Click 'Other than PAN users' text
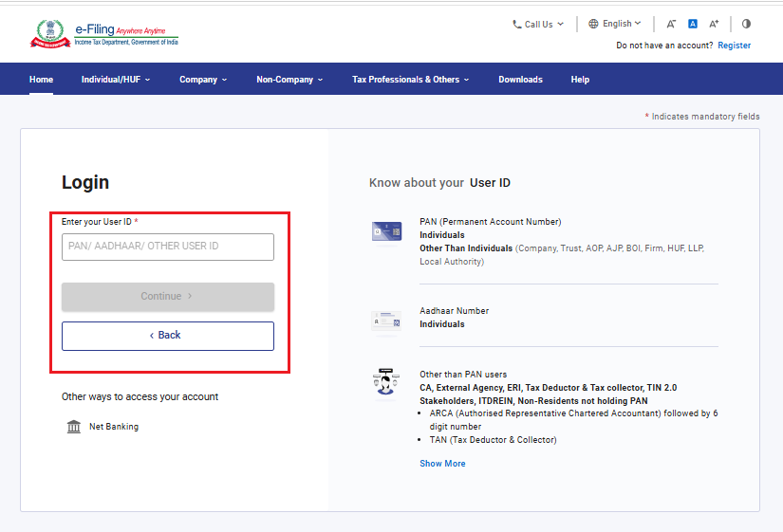783x532 pixels. [463, 375]
